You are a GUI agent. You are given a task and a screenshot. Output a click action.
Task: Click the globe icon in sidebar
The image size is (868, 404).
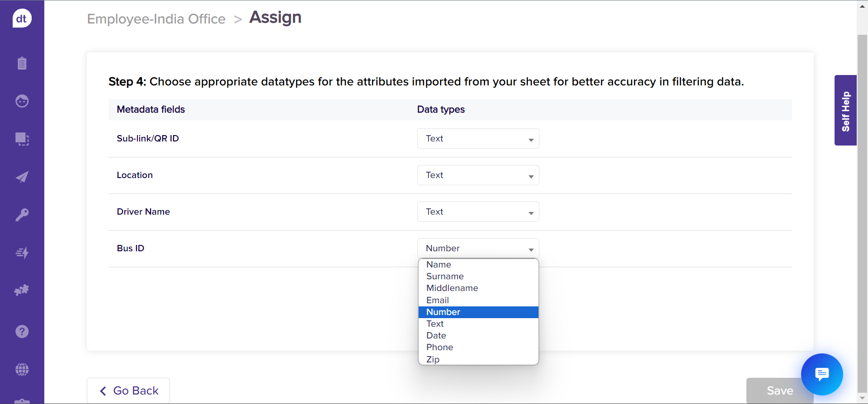click(22, 370)
